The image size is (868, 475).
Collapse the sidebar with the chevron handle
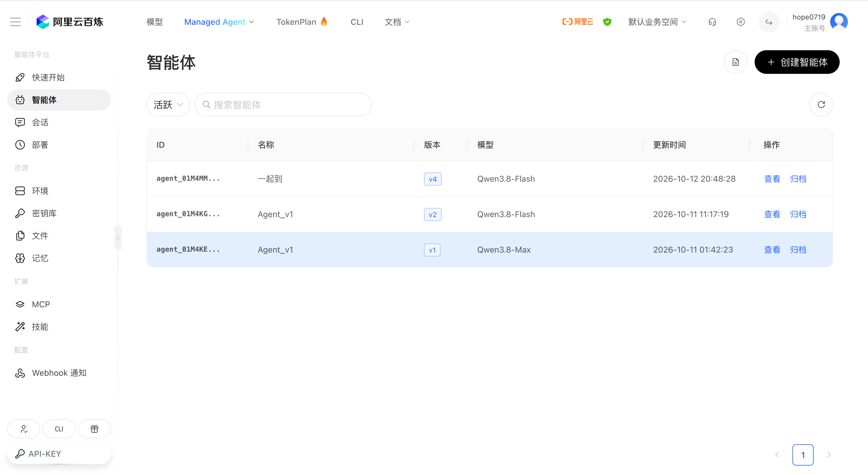(118, 238)
